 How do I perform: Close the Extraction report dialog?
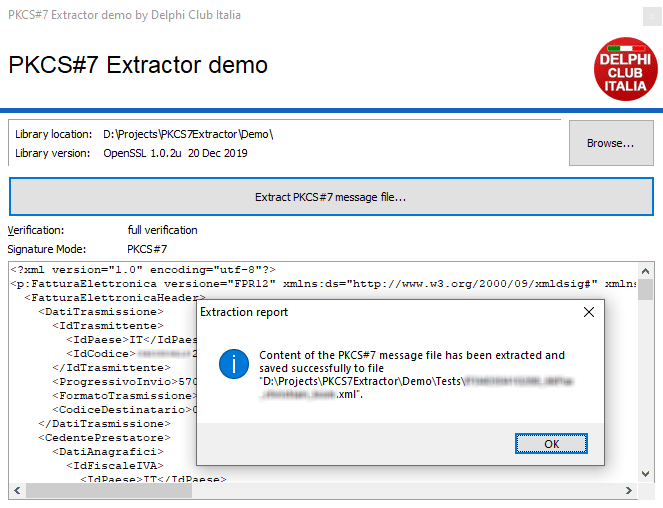tap(589, 312)
